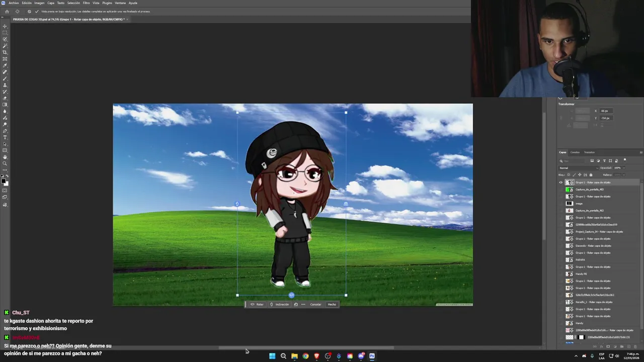Click the Rotar button
Viewport: 644px width, 362px height.
click(x=257, y=304)
